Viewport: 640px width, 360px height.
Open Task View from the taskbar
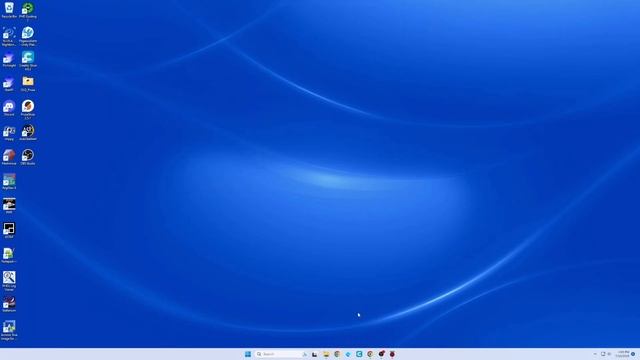(315, 354)
